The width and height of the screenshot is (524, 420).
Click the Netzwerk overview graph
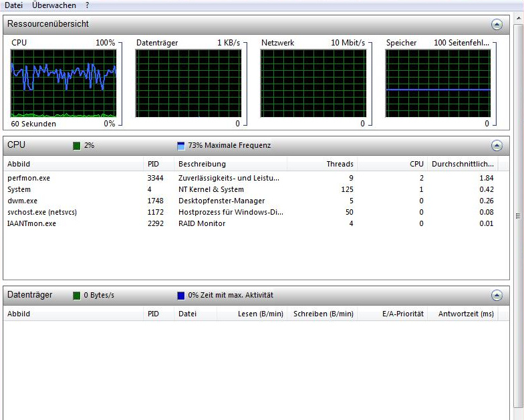point(313,83)
